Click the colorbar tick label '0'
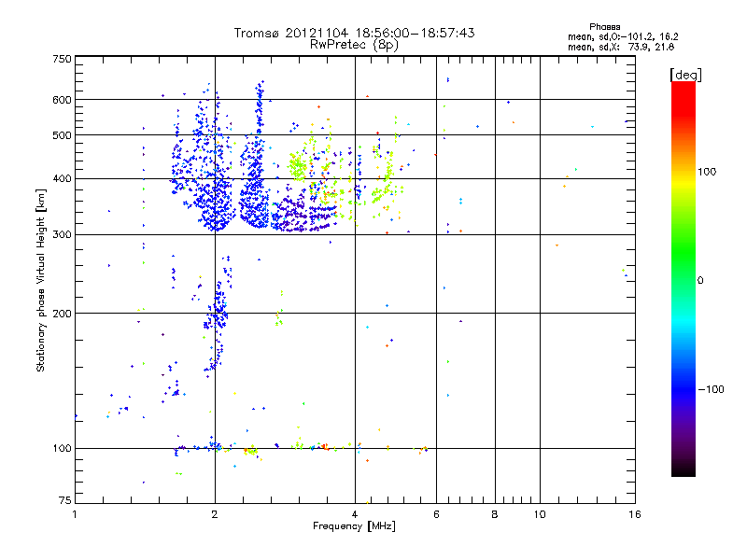The width and height of the screenshot is (747, 560). [x=700, y=281]
